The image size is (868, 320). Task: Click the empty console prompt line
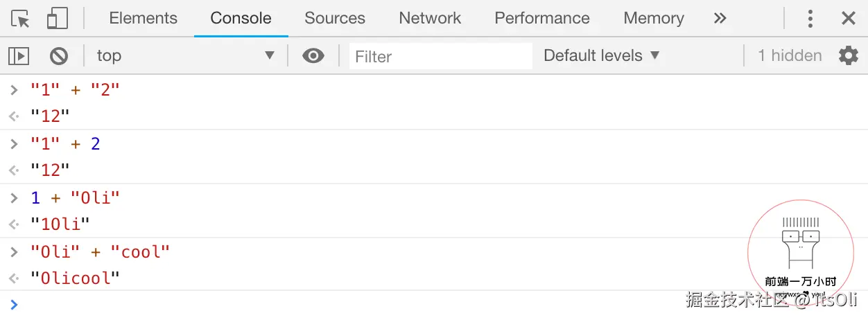pos(347,304)
